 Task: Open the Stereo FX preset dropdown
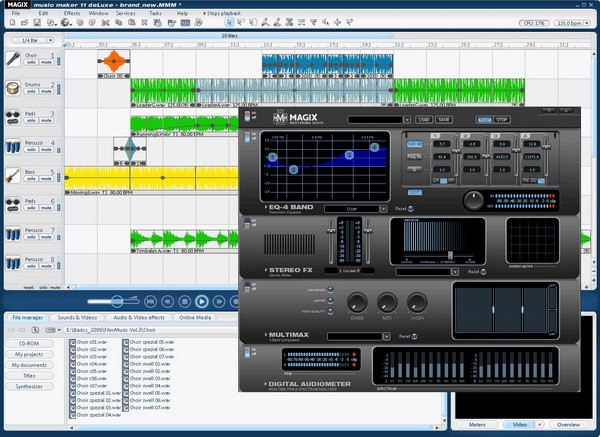coord(455,272)
